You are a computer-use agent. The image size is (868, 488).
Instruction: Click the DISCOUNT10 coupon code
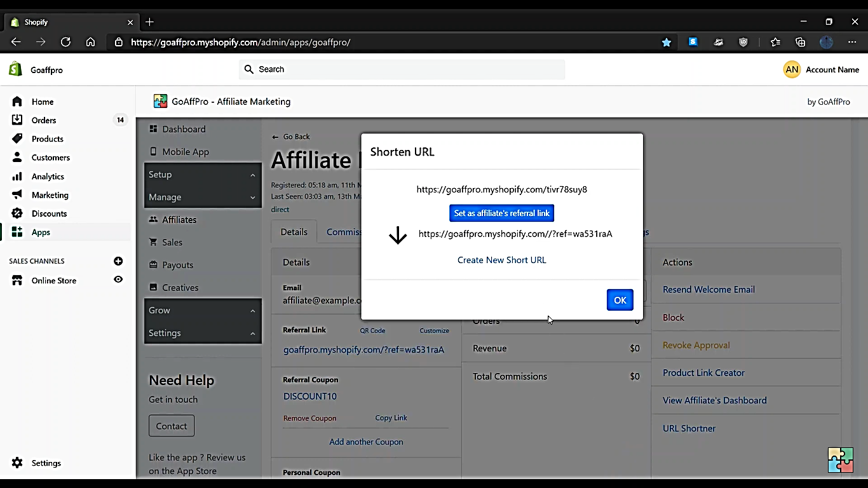pyautogui.click(x=310, y=396)
